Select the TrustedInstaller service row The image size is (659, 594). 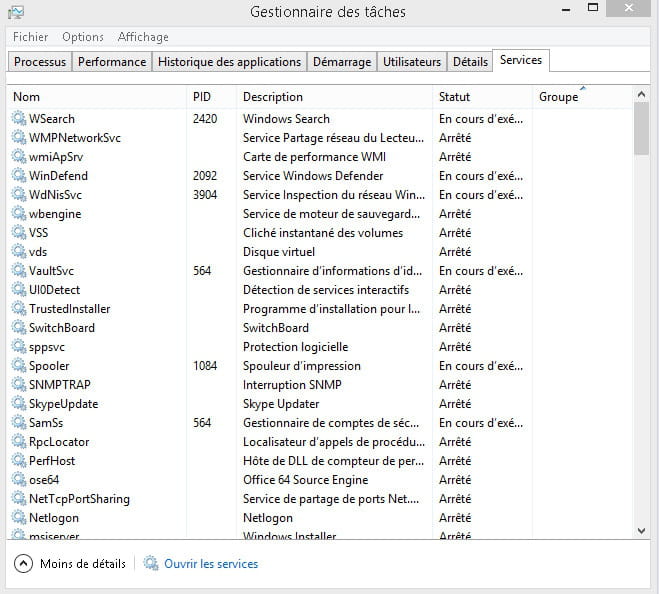pos(70,309)
